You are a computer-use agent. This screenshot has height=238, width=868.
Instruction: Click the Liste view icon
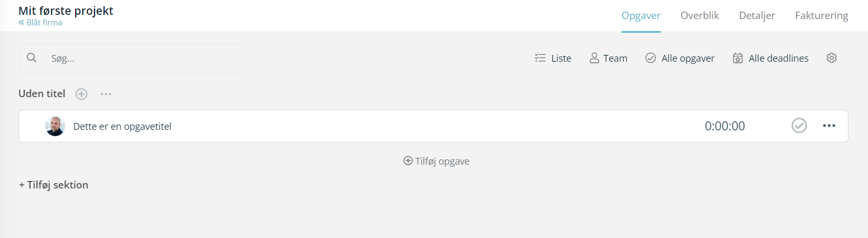[x=540, y=58]
